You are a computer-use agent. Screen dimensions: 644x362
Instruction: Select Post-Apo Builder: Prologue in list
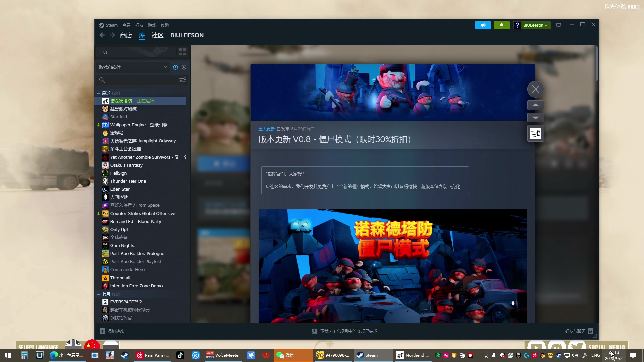click(x=141, y=254)
